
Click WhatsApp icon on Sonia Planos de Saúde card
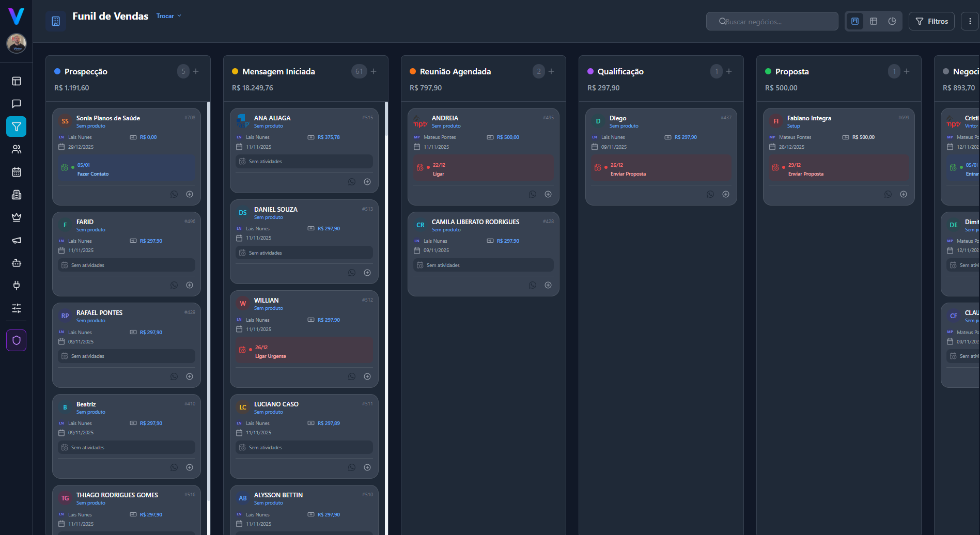click(x=174, y=194)
